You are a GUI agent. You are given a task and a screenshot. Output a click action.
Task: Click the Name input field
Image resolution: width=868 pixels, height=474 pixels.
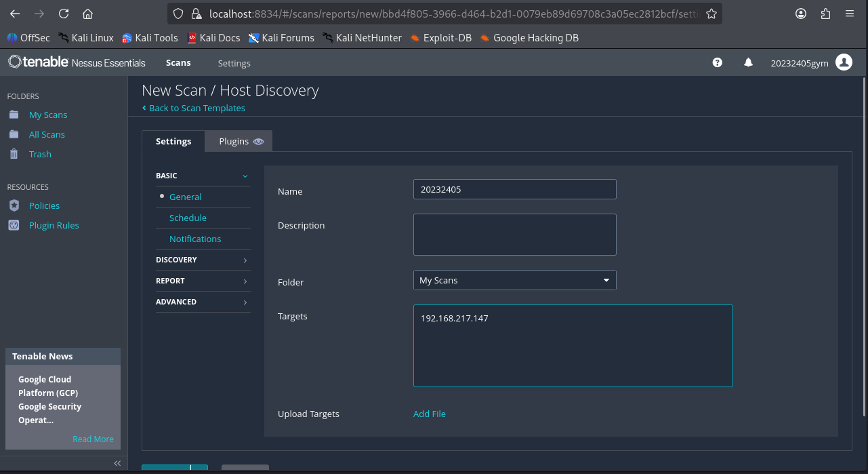click(x=515, y=189)
